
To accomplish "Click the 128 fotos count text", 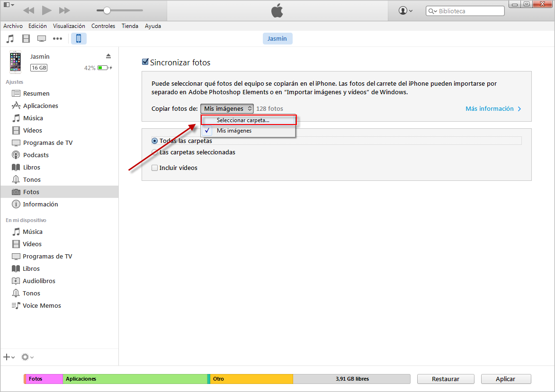I will point(270,108).
